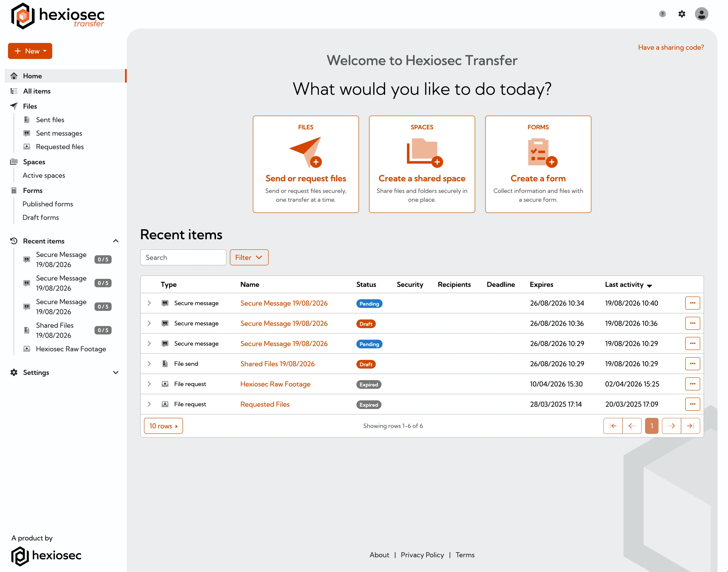
Task: Click the Requested files download icon
Action: [x=27, y=147]
